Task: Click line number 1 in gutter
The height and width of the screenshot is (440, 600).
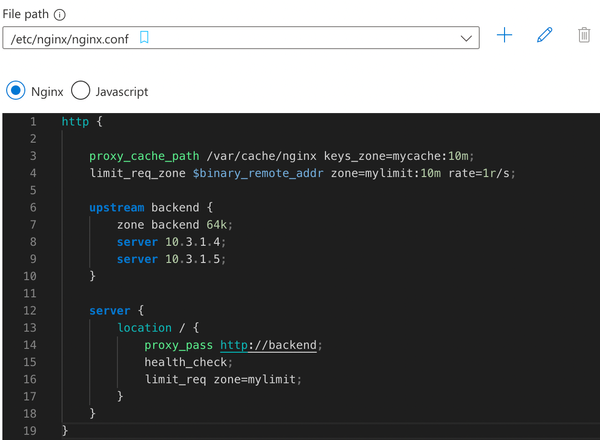Action: (33, 122)
